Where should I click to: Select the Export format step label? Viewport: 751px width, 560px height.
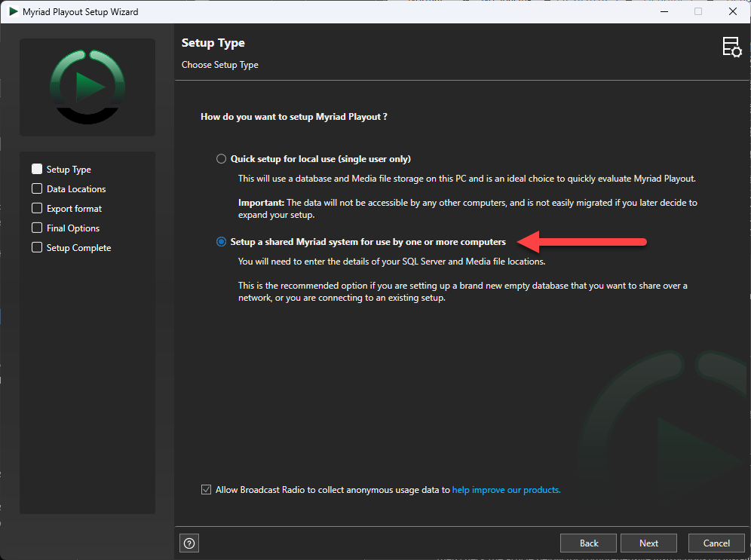tap(74, 209)
